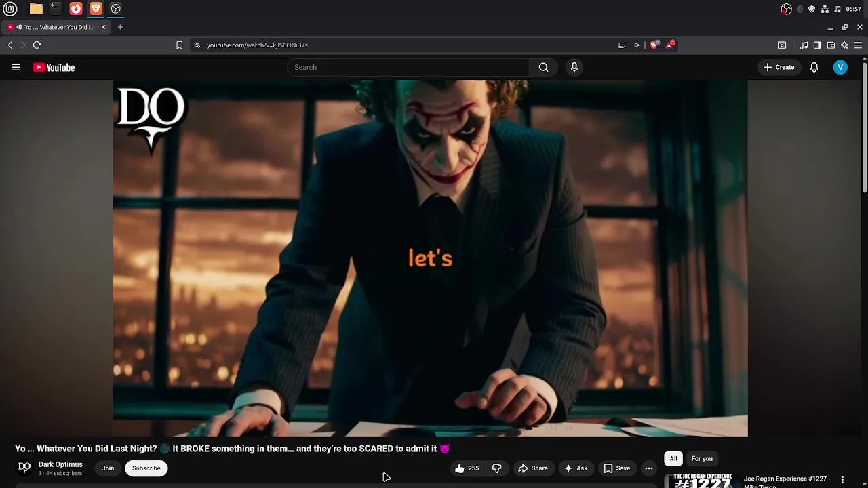Screen dimensions: 868x488
Task: Open Dark Optimus channel avatar
Action: pos(24,468)
